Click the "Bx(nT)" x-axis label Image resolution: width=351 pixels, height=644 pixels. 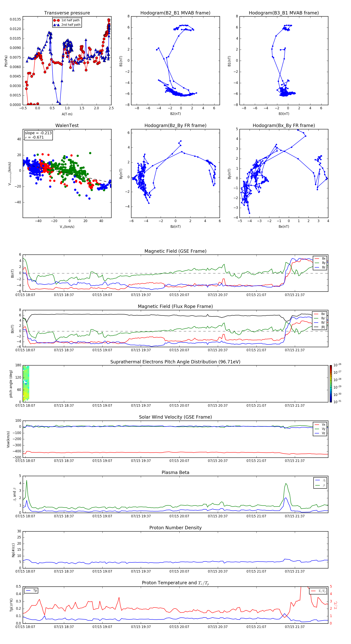point(284,227)
